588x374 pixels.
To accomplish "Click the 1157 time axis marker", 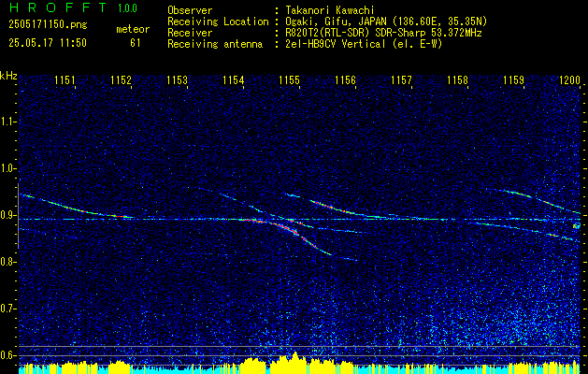I will pyautogui.click(x=401, y=79).
